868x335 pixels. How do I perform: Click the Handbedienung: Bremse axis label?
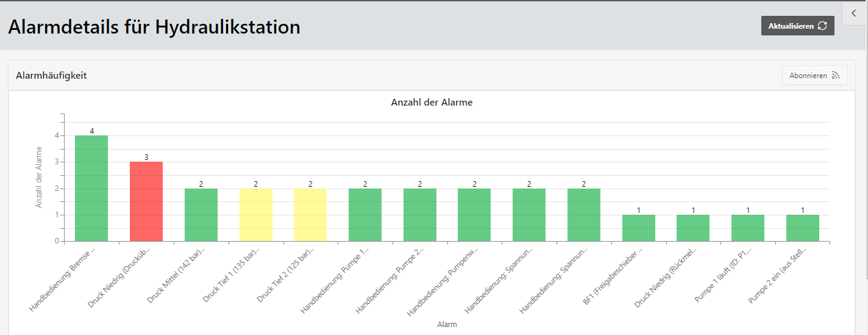click(x=63, y=279)
